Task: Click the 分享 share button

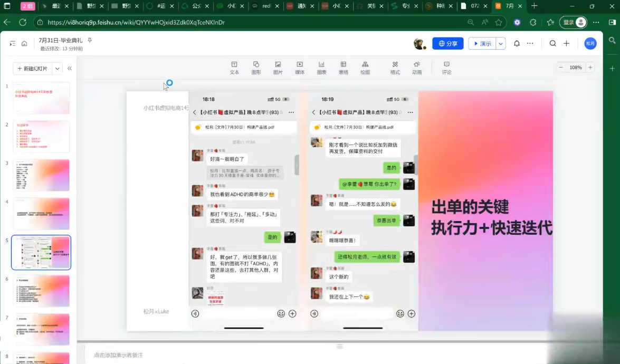Action: pyautogui.click(x=447, y=44)
